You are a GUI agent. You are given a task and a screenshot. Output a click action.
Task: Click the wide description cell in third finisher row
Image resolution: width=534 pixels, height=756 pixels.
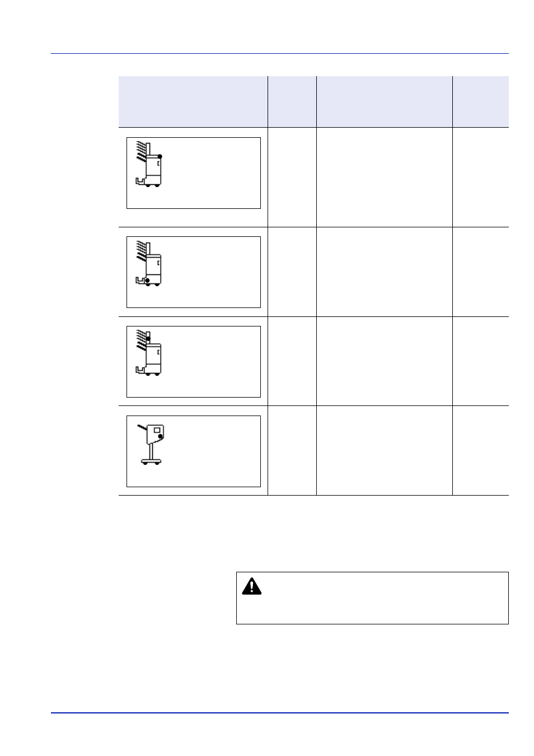385,361
